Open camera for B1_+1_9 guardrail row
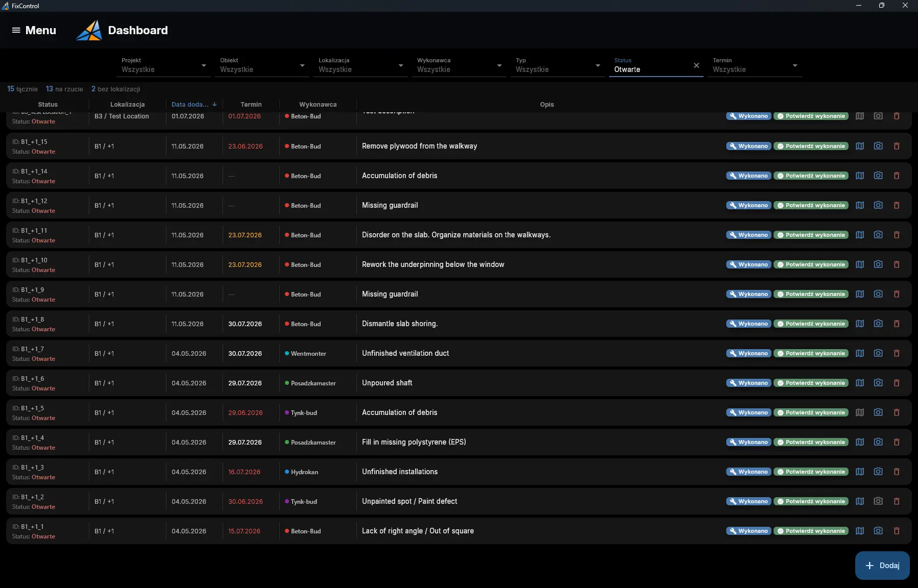Image resolution: width=918 pixels, height=588 pixels. (878, 294)
